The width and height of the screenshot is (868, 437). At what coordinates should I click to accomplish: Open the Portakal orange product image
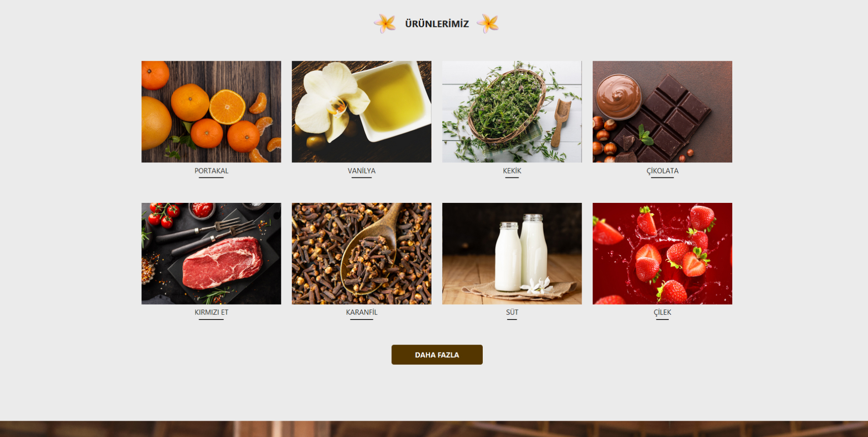point(211,111)
